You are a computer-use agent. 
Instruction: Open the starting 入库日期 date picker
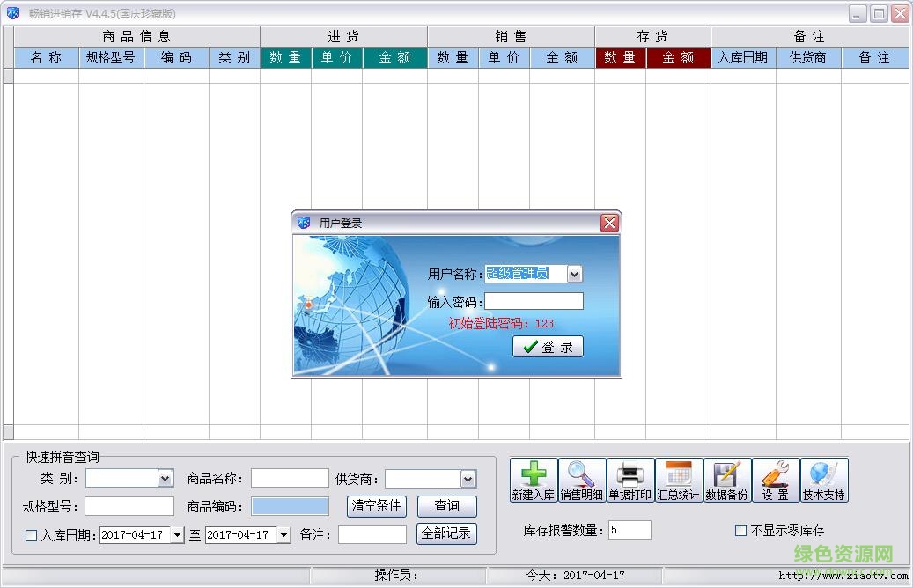click(175, 535)
